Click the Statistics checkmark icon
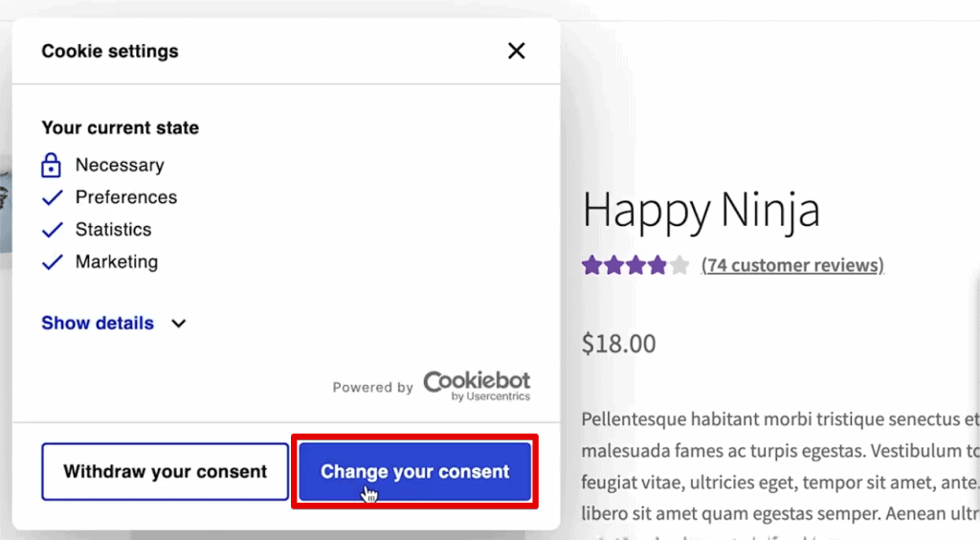980x540 pixels. point(53,230)
